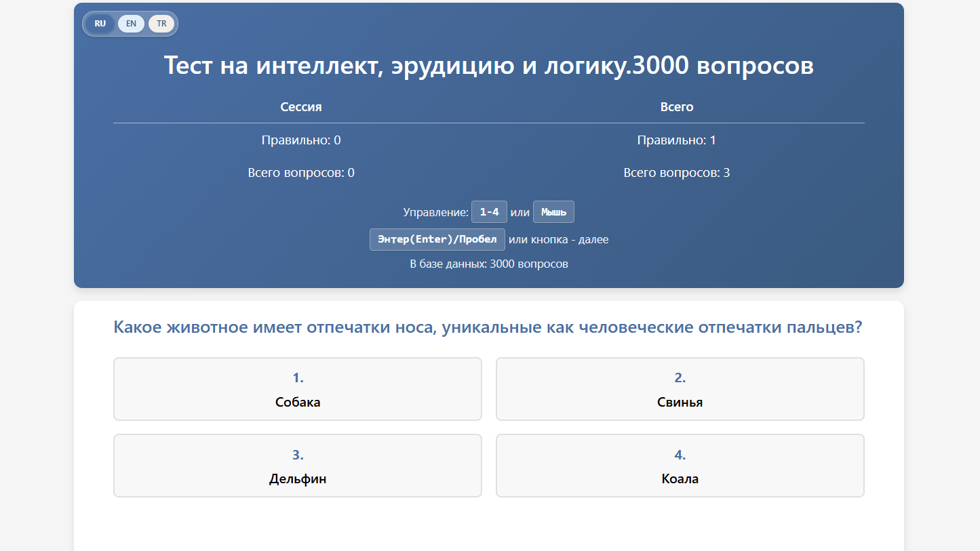Image resolution: width=980 pixels, height=551 pixels.
Task: Click the "Всего" column header
Action: point(676,106)
